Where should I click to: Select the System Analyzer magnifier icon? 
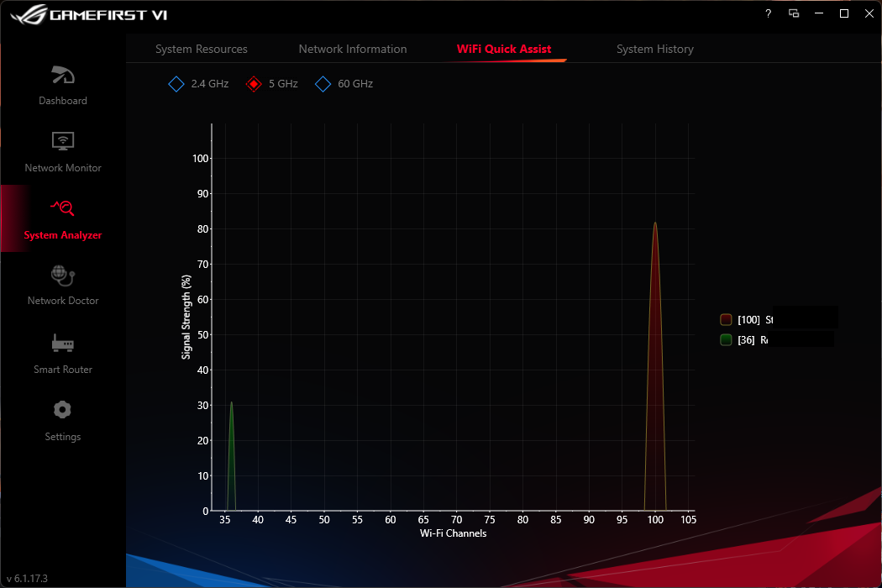tap(62, 207)
